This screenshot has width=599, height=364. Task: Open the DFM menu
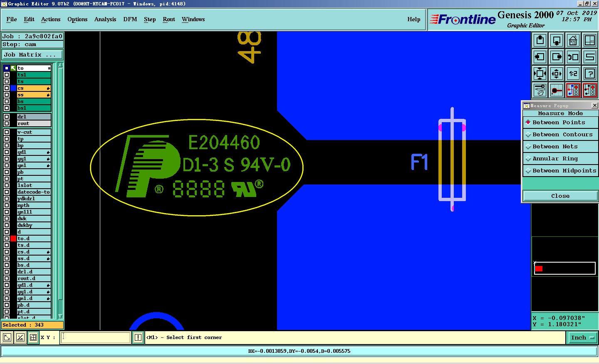(x=130, y=20)
